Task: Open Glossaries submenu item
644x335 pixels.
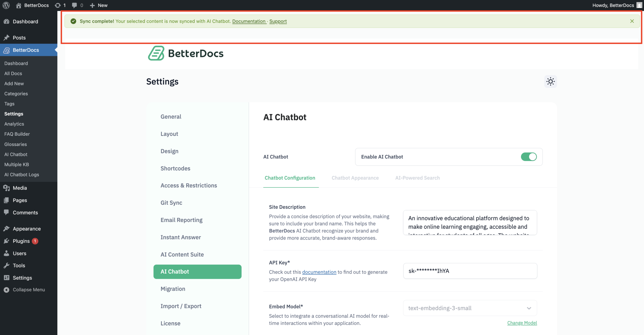Action: pos(15,144)
